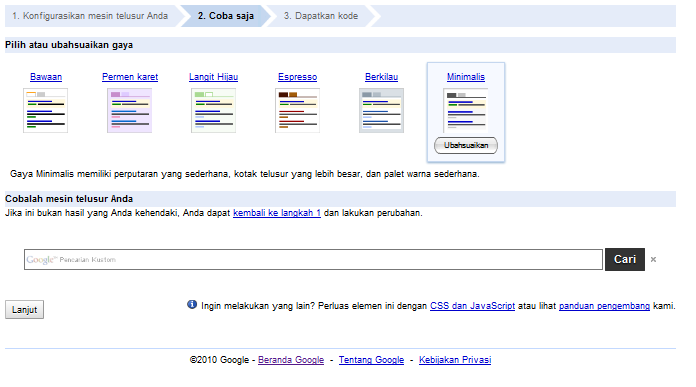
Task: Click the Berkilau style link
Action: point(381,77)
